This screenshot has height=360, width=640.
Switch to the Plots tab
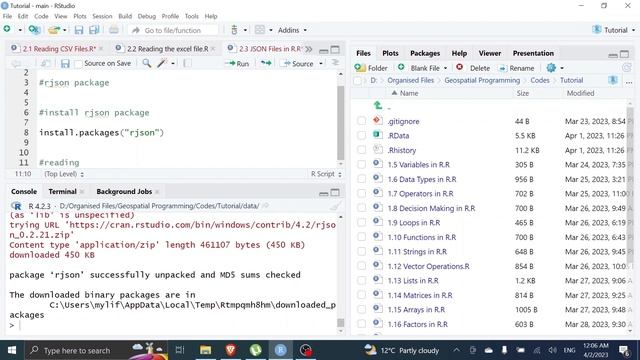click(x=390, y=53)
